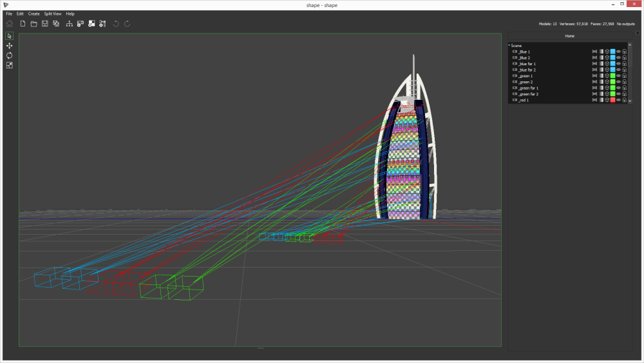Collapse the Scene tree node
644x363 pixels.
[x=509, y=45]
